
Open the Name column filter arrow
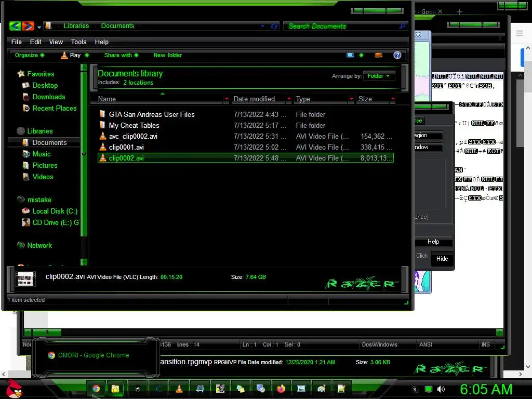227,99
